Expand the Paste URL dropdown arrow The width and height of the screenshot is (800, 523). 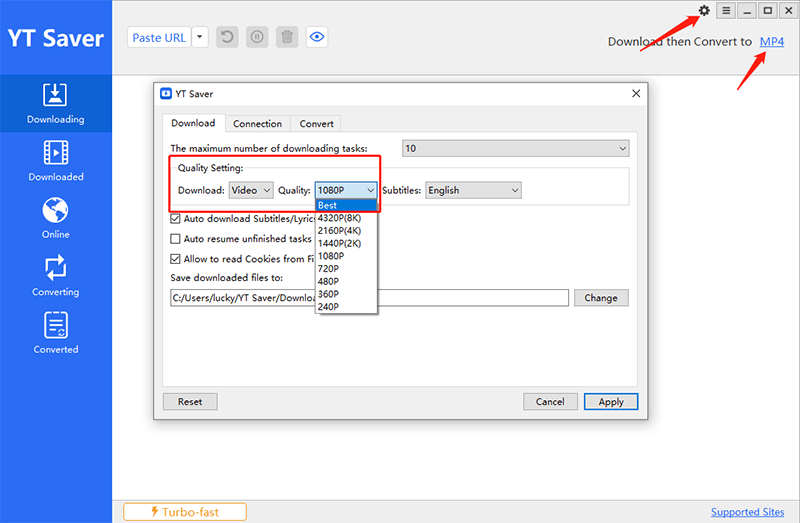coord(200,37)
